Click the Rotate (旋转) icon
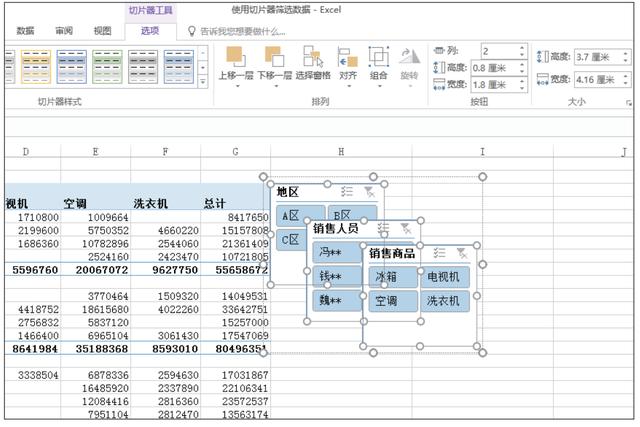Viewport: 640px width, 427px height. click(x=409, y=57)
